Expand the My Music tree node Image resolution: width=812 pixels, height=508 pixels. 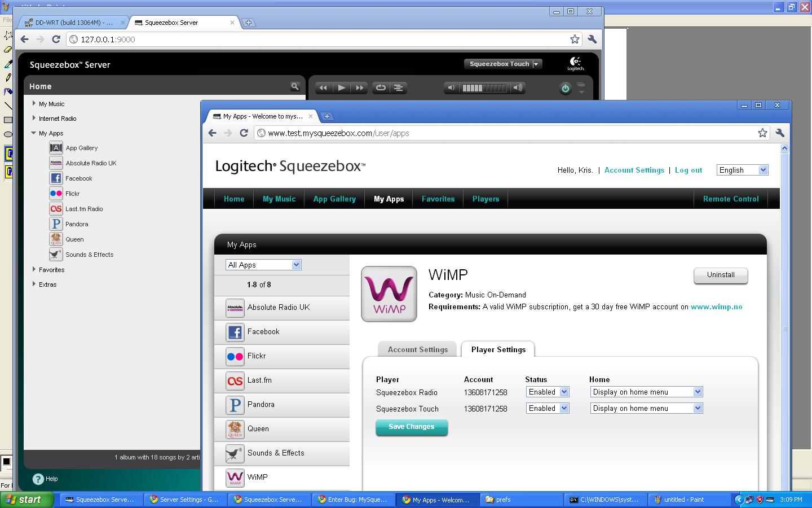coord(34,104)
